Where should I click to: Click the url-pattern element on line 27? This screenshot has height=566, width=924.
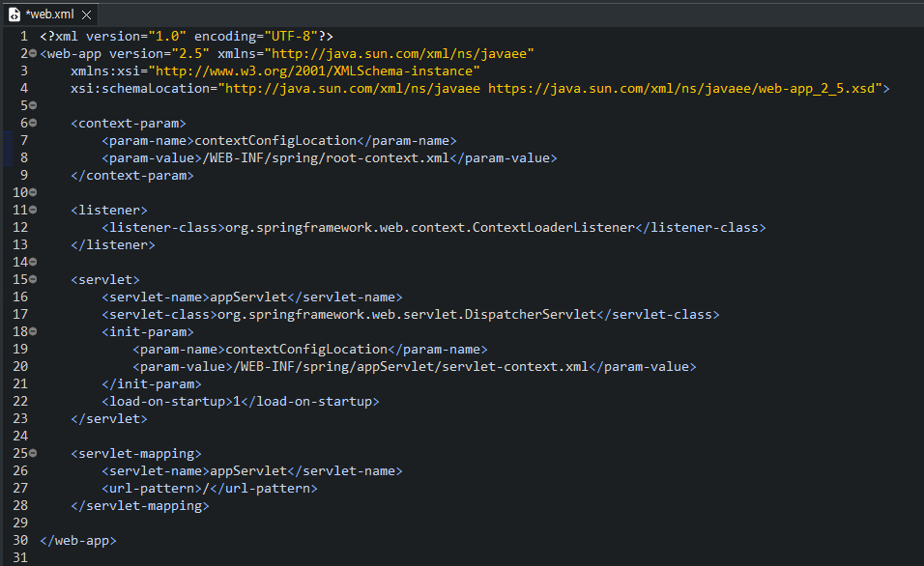click(x=209, y=489)
